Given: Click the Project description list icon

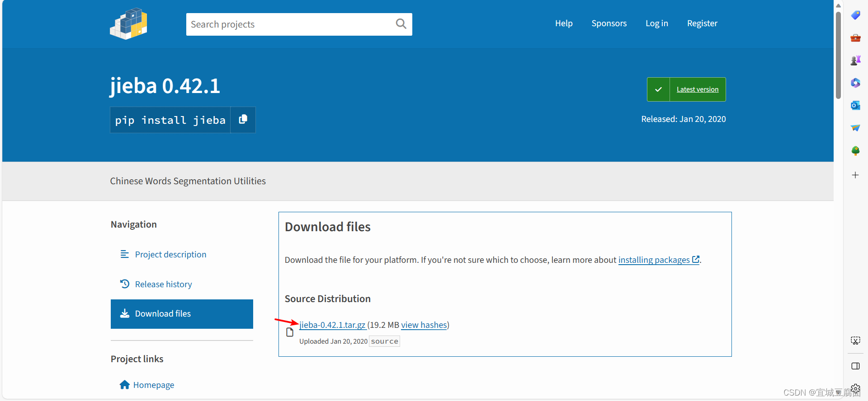Looking at the screenshot, I should [x=124, y=254].
